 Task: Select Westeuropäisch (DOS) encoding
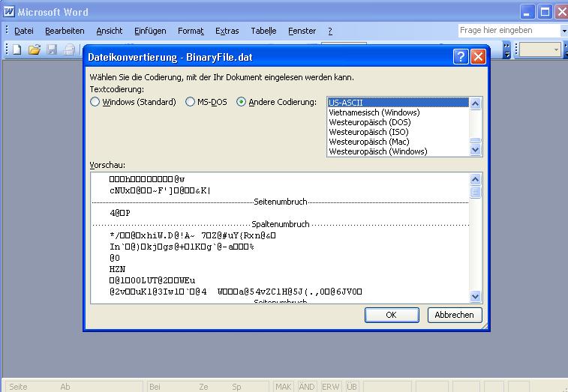coord(398,122)
